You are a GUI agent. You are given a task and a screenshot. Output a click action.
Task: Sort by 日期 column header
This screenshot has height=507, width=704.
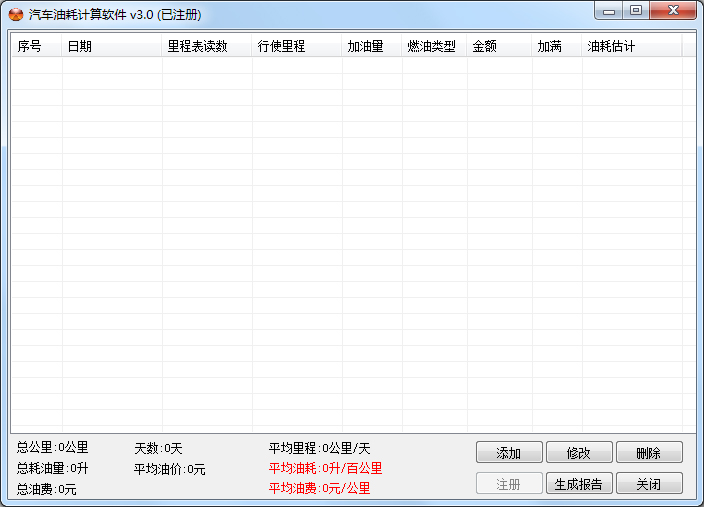[x=112, y=46]
